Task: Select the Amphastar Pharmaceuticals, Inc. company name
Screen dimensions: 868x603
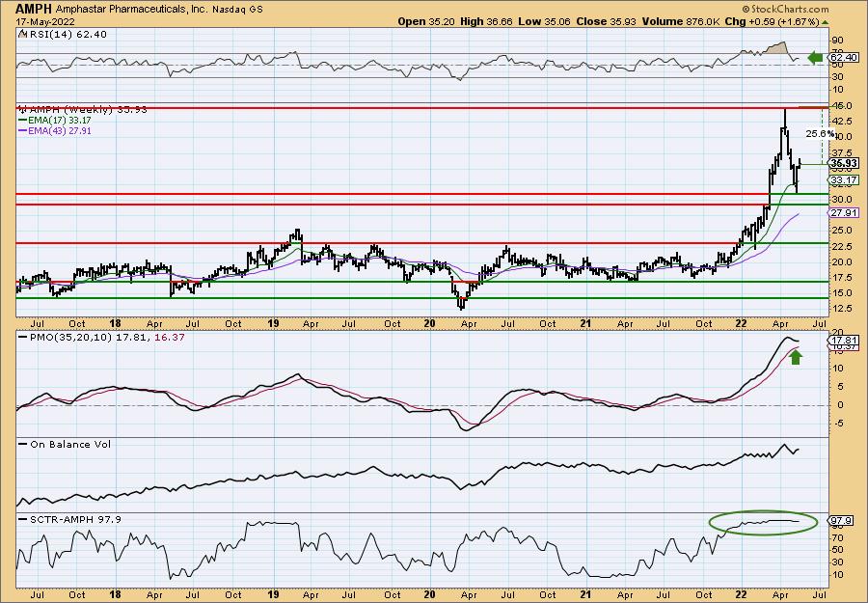Action: (x=132, y=10)
